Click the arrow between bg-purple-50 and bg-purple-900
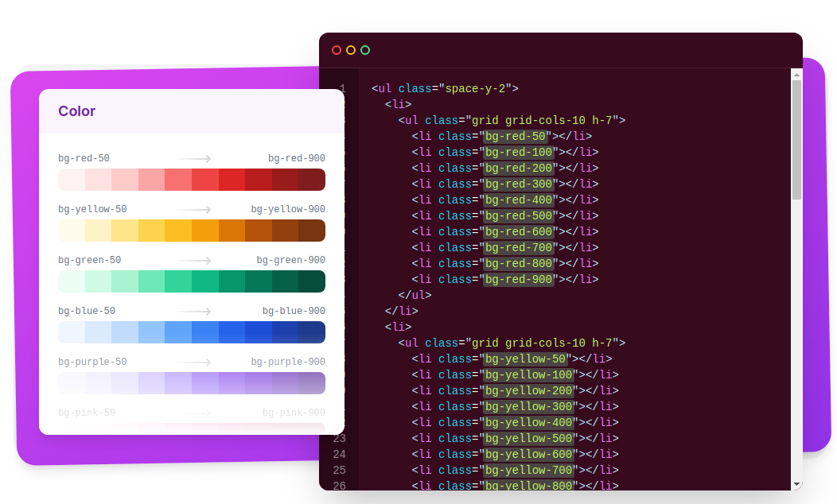Viewport: 837px width, 504px height. coord(194,362)
